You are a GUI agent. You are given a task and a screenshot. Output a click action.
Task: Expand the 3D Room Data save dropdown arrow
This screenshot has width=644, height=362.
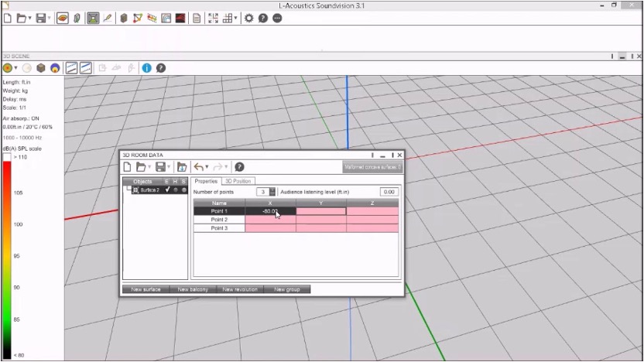pos(169,166)
